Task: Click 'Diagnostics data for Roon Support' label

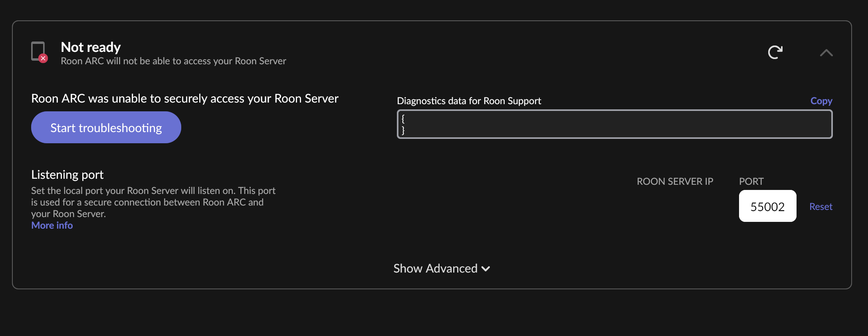Action: [x=469, y=101]
